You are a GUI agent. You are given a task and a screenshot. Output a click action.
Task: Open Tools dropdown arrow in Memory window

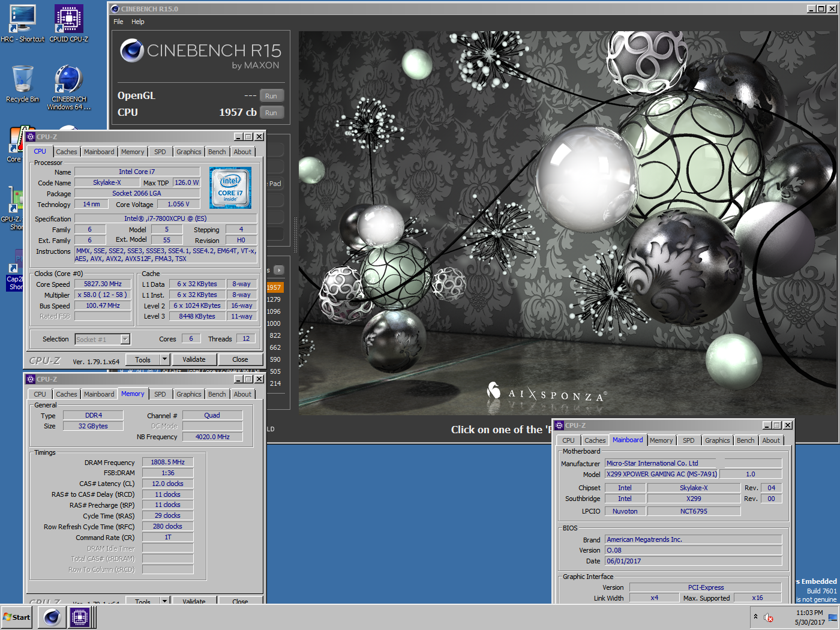[x=164, y=601]
